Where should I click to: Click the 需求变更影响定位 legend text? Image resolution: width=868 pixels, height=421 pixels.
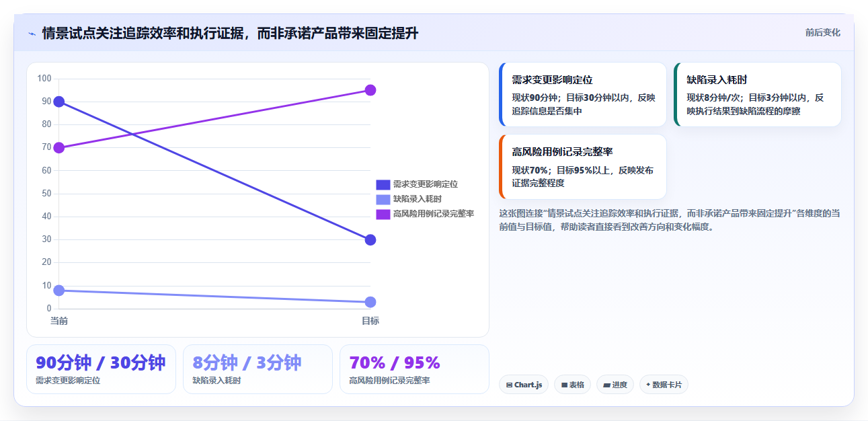(426, 184)
